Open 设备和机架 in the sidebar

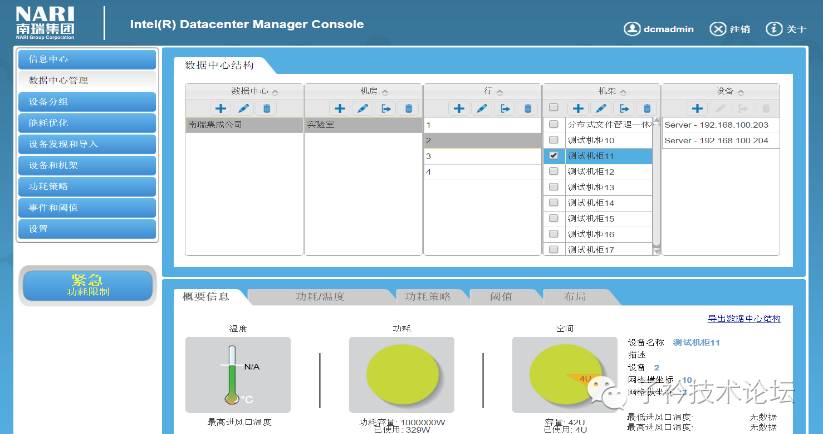point(87,165)
